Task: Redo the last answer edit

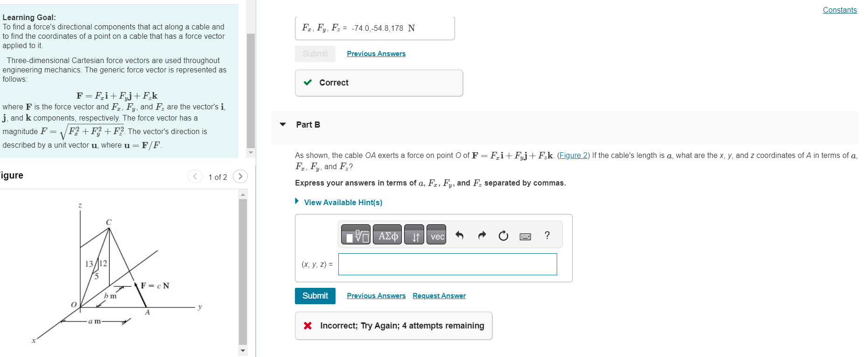Action: pyautogui.click(x=481, y=235)
